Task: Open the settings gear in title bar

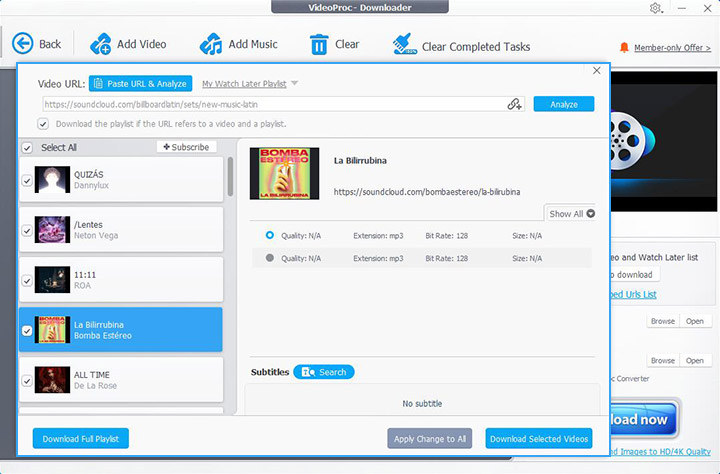Action: point(655,8)
